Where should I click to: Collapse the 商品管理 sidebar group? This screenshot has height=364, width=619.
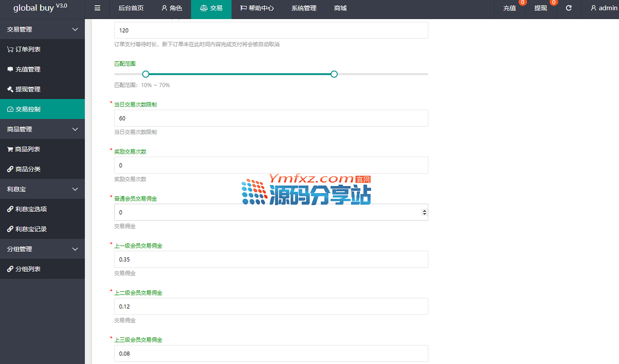point(75,129)
